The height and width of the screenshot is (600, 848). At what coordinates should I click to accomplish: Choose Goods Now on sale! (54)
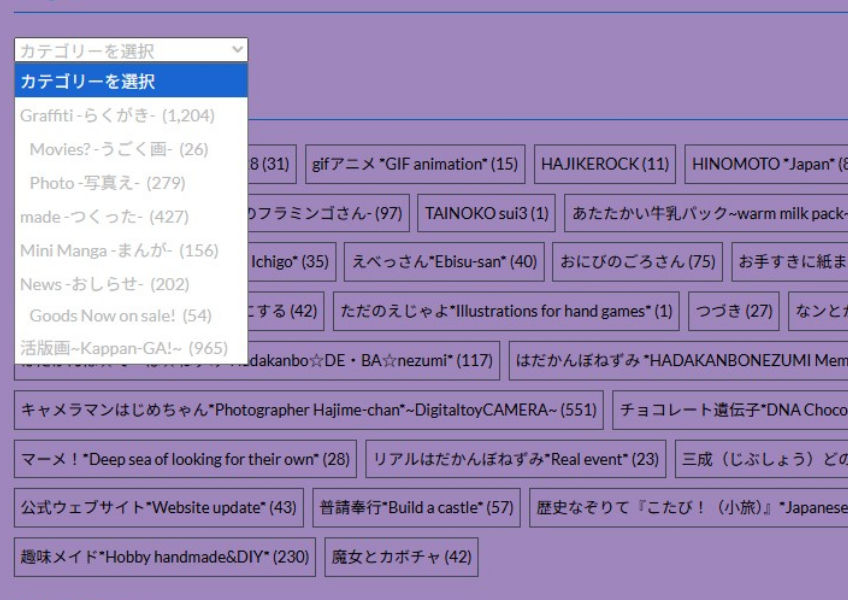coord(131,315)
